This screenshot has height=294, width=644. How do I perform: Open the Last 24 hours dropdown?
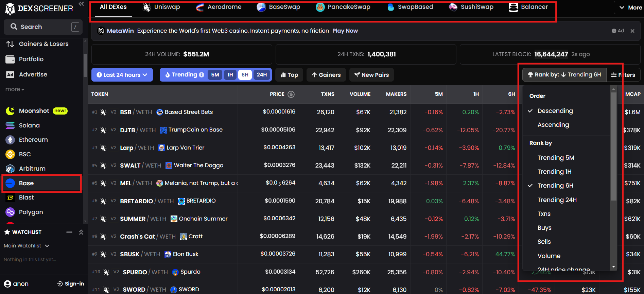pyautogui.click(x=122, y=75)
